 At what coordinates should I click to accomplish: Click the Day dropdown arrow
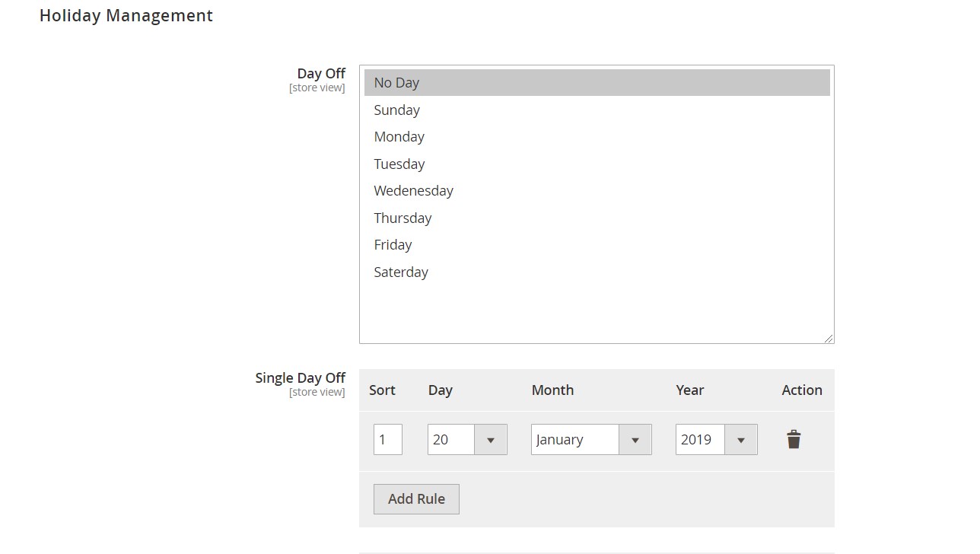[491, 440]
